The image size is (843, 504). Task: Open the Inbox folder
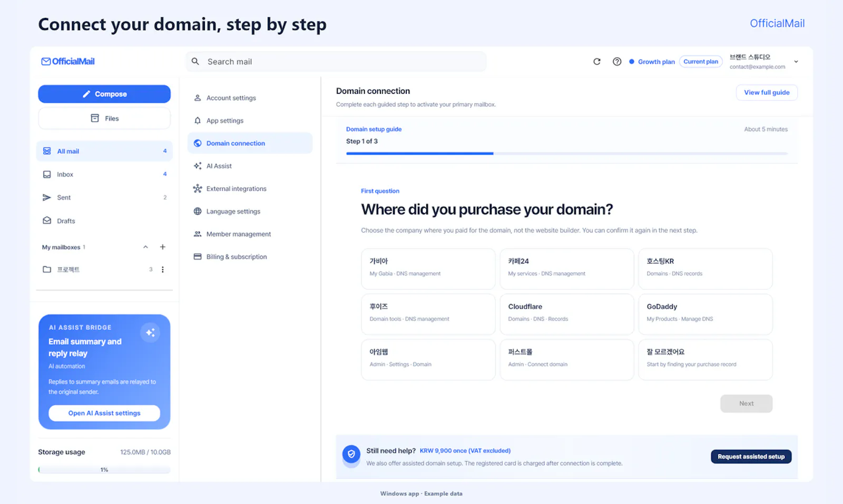tap(104, 174)
